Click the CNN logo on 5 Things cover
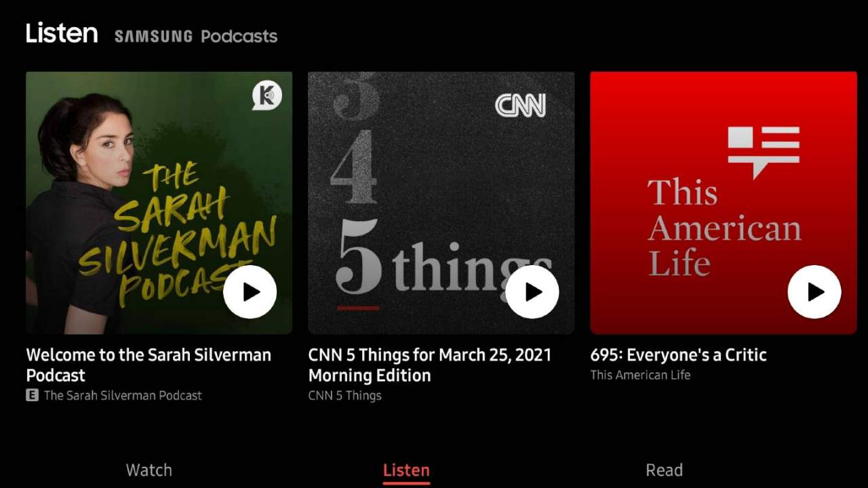868x488 pixels. [520, 105]
